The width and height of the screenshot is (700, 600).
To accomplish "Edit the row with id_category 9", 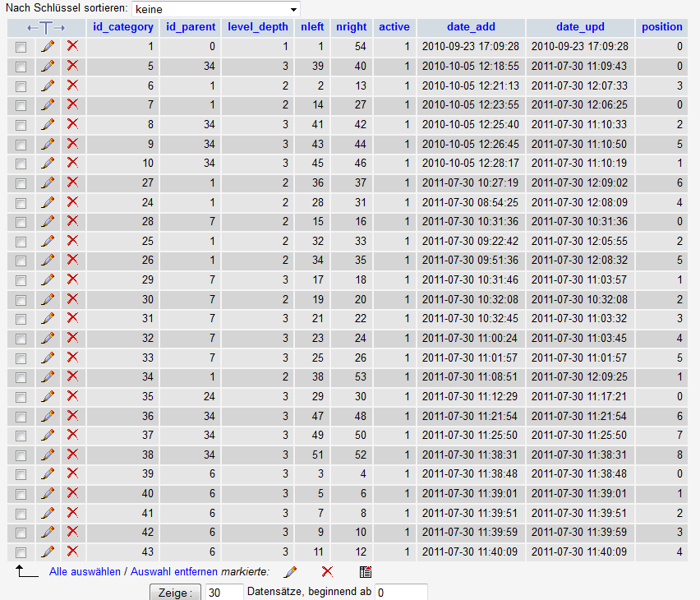I will click(x=48, y=144).
